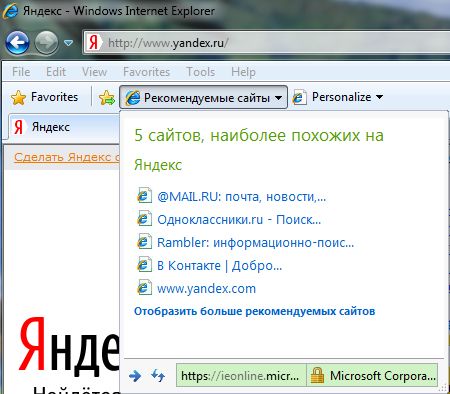Image resolution: width=450 pixels, height=394 pixels.
Task: Open the Tools menu
Action: click(x=200, y=72)
